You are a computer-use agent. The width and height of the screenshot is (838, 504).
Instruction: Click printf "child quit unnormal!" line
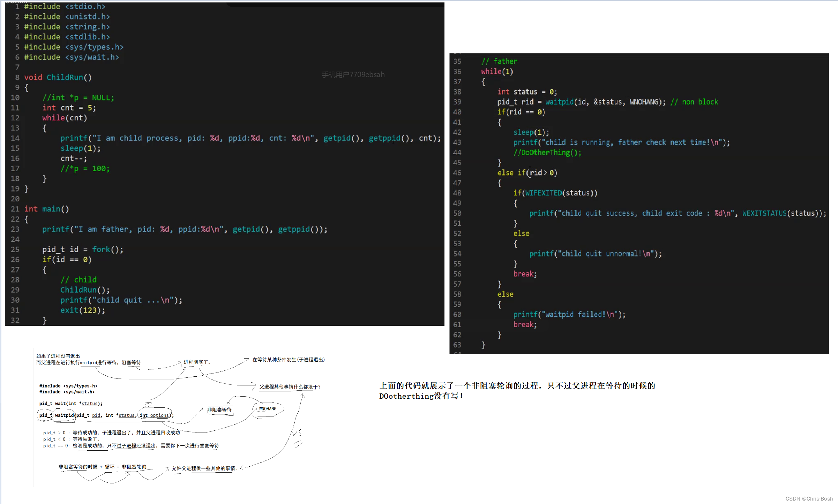[x=596, y=254]
